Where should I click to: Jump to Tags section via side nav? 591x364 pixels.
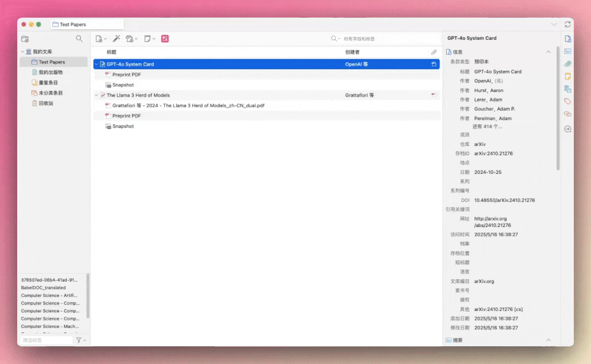tap(568, 101)
